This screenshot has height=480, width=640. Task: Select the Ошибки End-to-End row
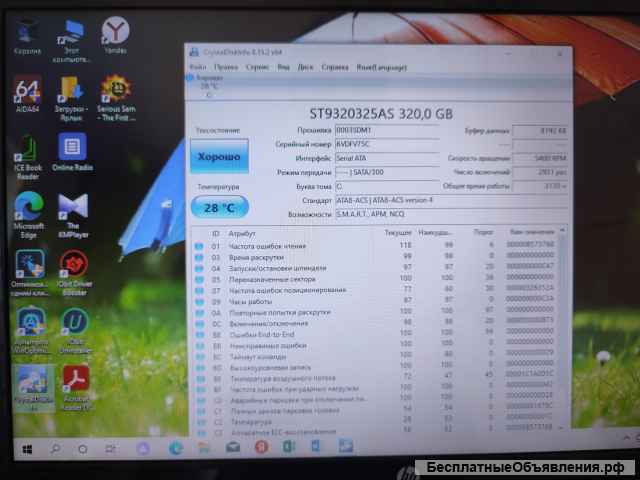(375, 334)
